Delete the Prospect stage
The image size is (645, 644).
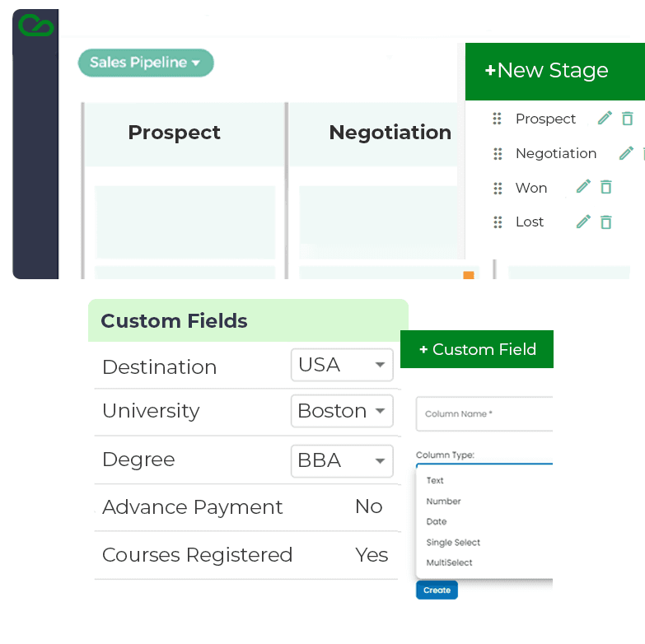point(628,119)
